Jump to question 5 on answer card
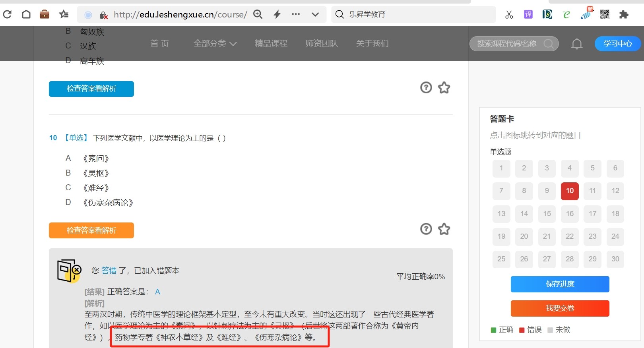This screenshot has height=348, width=644. pos(592,168)
